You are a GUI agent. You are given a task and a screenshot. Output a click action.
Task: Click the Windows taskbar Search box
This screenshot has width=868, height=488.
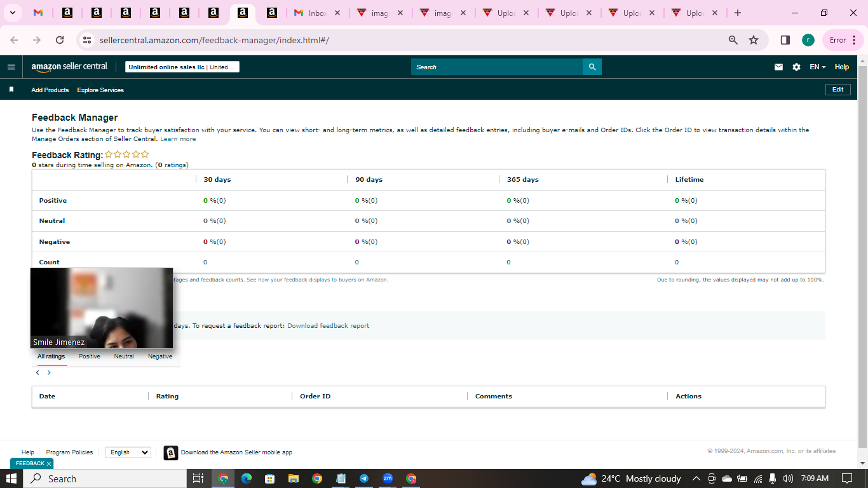[x=105, y=478]
